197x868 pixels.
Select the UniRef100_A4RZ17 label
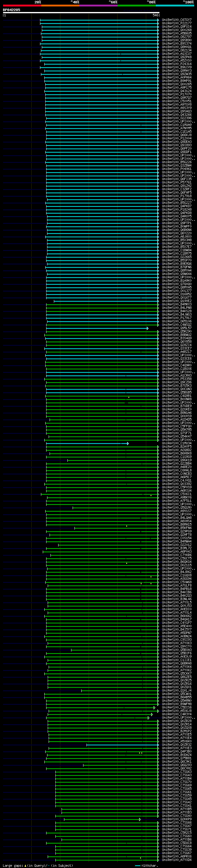[177, 352]
